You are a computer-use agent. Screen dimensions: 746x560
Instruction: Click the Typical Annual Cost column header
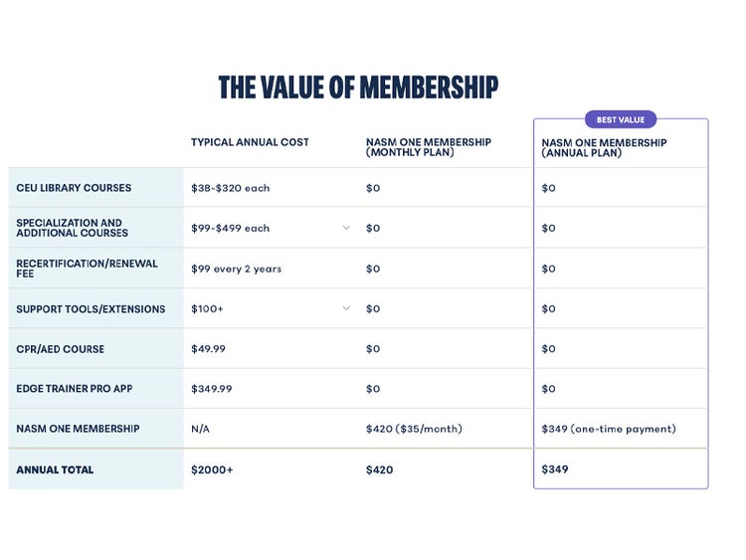250,143
